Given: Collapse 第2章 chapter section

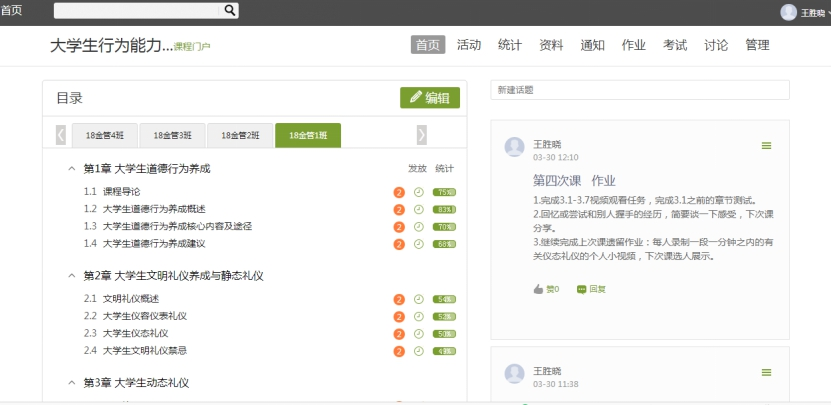Looking at the screenshot, I should (72, 275).
